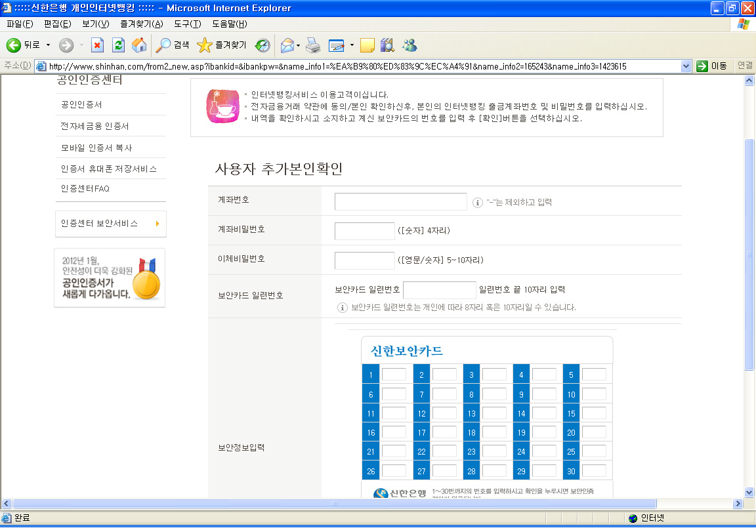The height and width of the screenshot is (532, 756).
Task: Open the 즐겨찾기(A) menu
Action: (142, 24)
